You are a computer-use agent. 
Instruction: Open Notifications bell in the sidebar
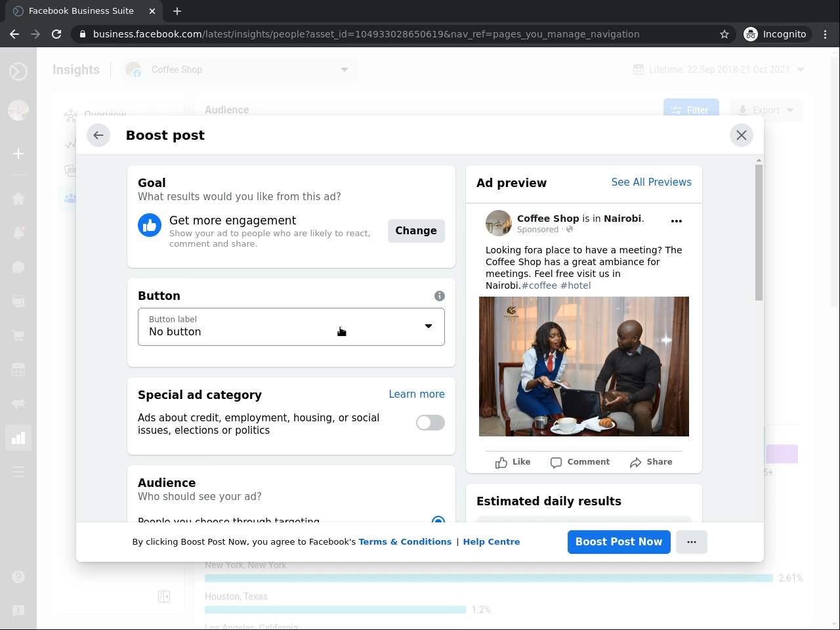tap(18, 233)
